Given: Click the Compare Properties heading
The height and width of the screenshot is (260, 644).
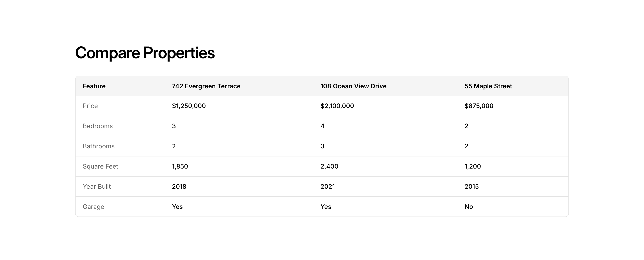Looking at the screenshot, I should [x=145, y=53].
